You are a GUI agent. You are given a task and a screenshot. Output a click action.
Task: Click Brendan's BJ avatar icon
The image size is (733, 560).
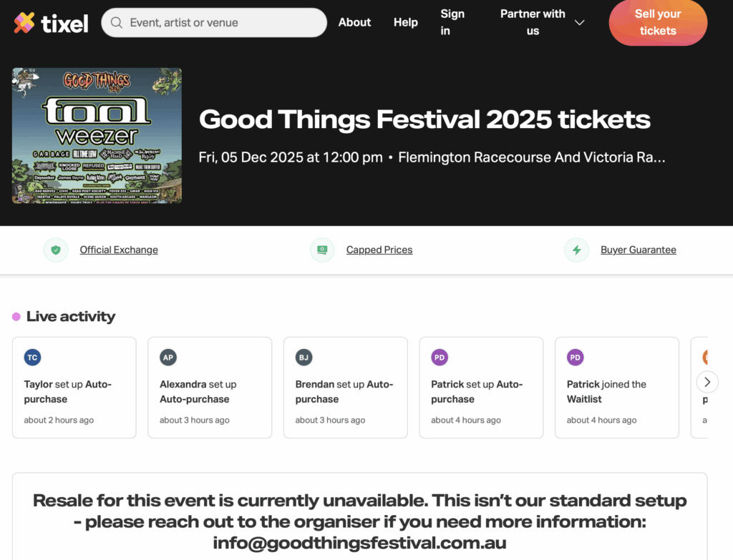point(304,357)
